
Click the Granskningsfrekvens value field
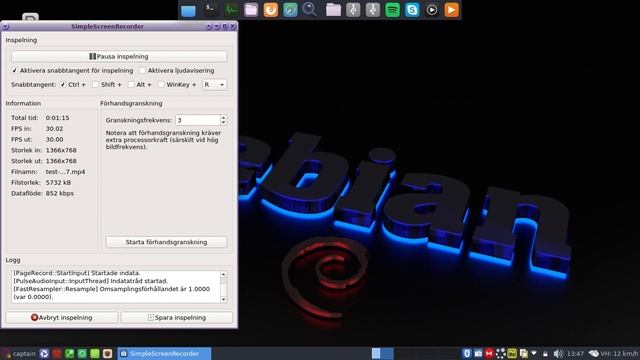pos(198,120)
